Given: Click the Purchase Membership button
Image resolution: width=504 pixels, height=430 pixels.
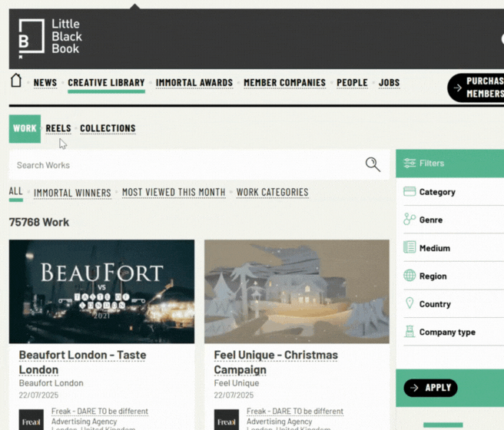Looking at the screenshot, I should point(476,88).
